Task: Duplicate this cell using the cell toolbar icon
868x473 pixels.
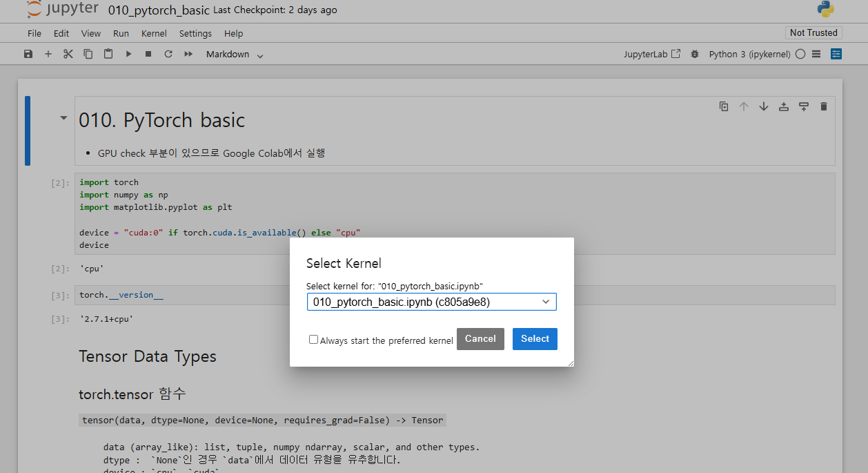Action: coord(724,106)
